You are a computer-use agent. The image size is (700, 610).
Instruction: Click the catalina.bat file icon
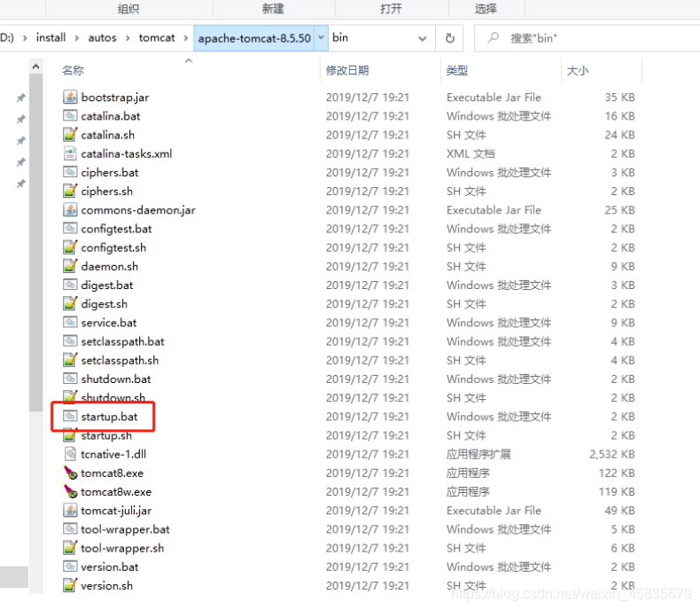click(70, 115)
